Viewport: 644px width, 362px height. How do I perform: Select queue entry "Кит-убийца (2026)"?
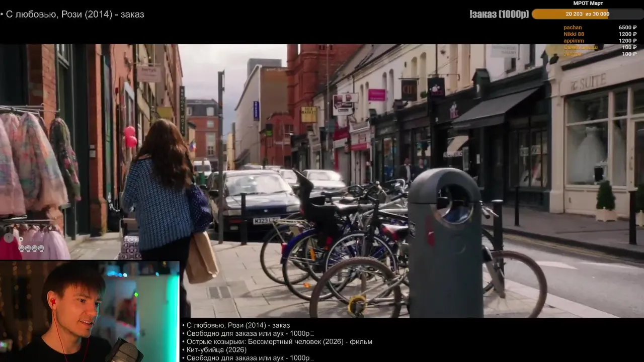click(x=216, y=349)
